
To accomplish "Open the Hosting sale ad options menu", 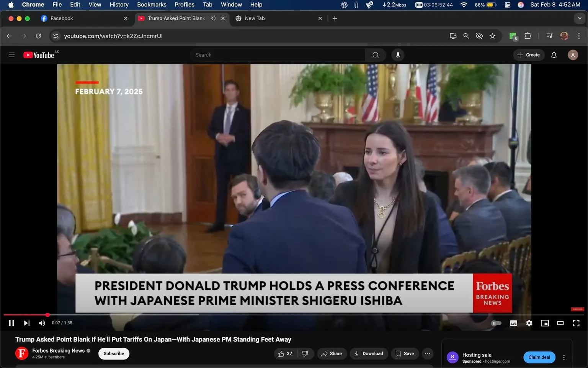I will click(563, 357).
